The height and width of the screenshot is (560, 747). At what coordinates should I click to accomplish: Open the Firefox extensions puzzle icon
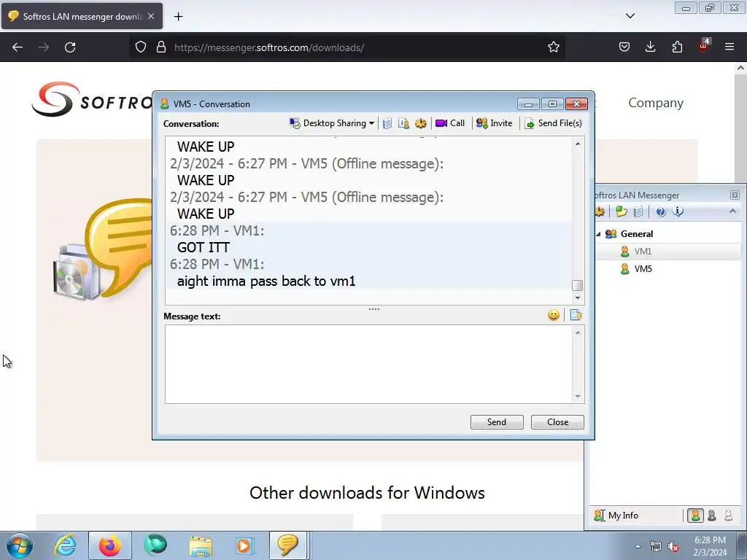click(x=677, y=47)
